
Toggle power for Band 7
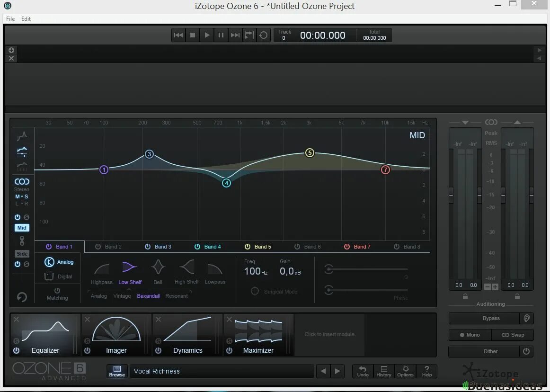pos(347,247)
